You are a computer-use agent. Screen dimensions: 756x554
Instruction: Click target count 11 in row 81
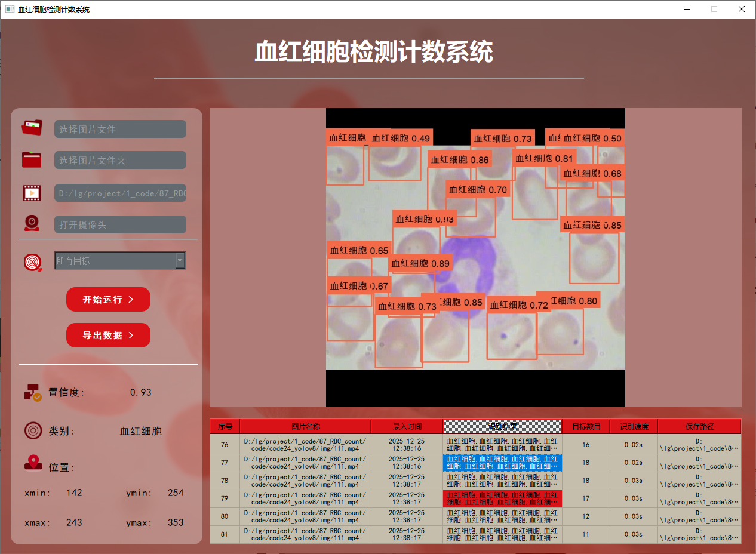pyautogui.click(x=586, y=534)
